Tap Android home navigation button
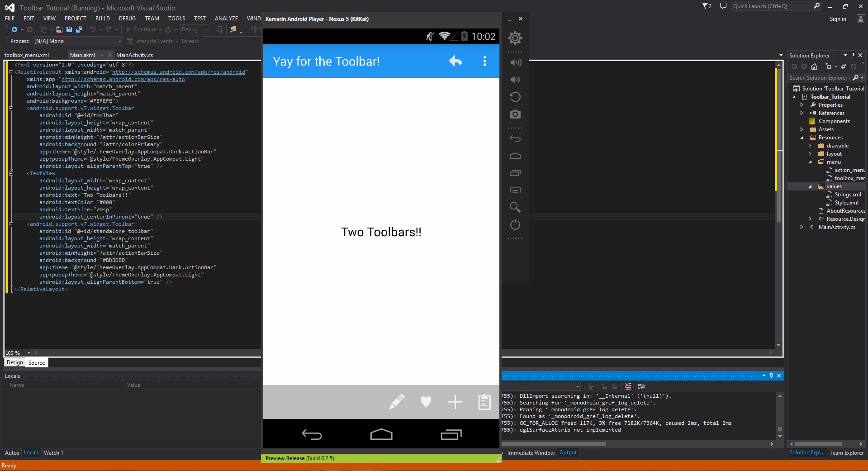The height and width of the screenshot is (471, 868). tap(381, 434)
